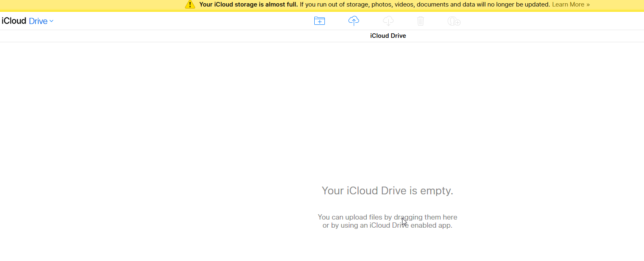Click the yellow warning triangle icon
Screen dimensions: 644x261
[190, 4]
